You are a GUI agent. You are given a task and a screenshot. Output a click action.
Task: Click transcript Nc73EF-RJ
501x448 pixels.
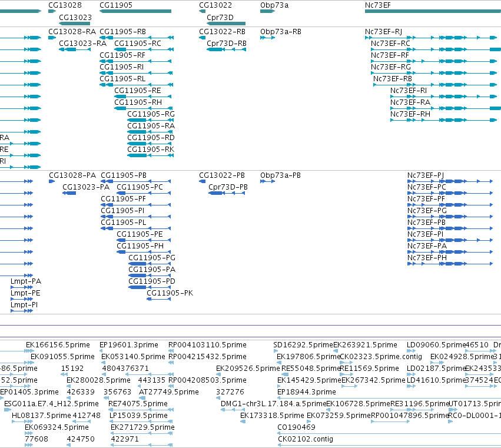[383, 32]
